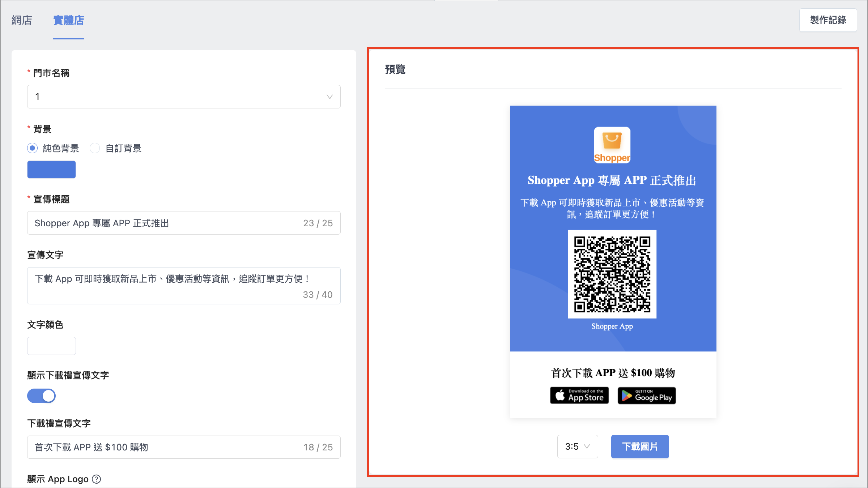
Task: Select the '33 / 40' character counter
Action: (x=318, y=295)
